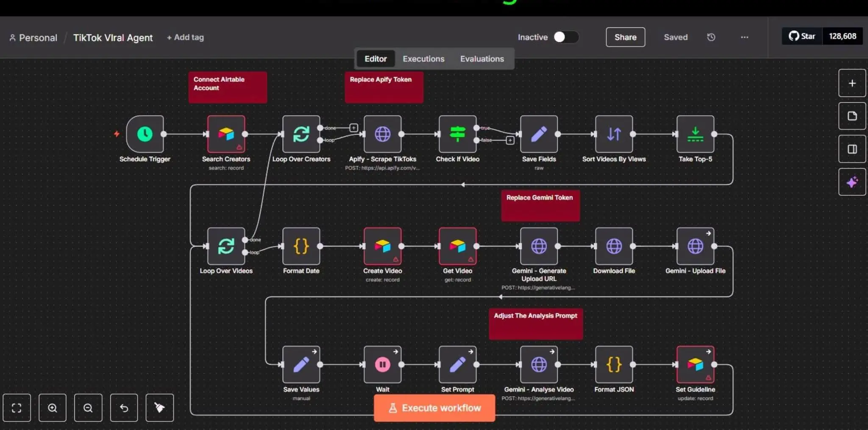
Task: Click the Schedule Trigger clock node
Action: click(145, 134)
